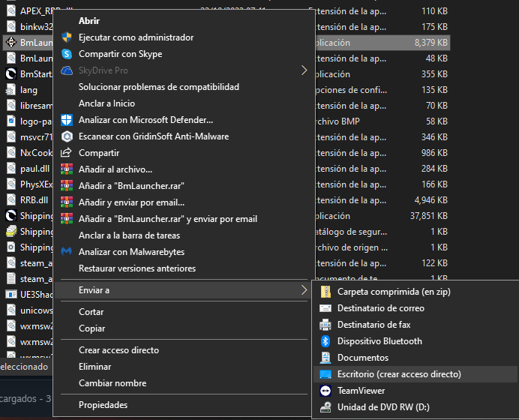Open the Enviar a menu entry

(x=183, y=290)
